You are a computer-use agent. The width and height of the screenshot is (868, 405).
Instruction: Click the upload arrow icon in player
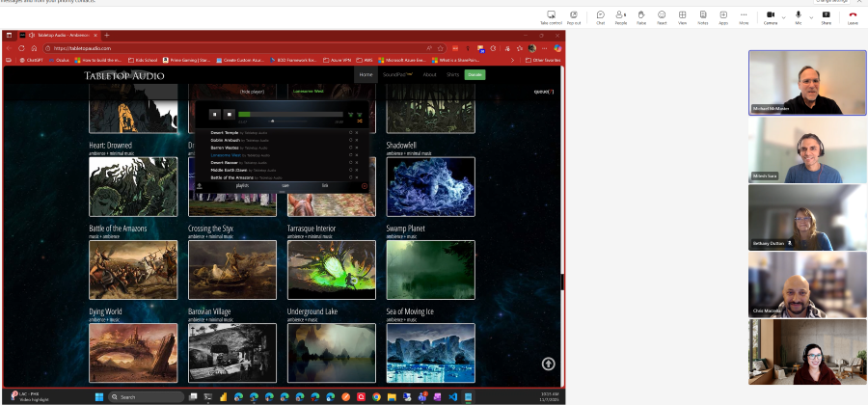200,186
